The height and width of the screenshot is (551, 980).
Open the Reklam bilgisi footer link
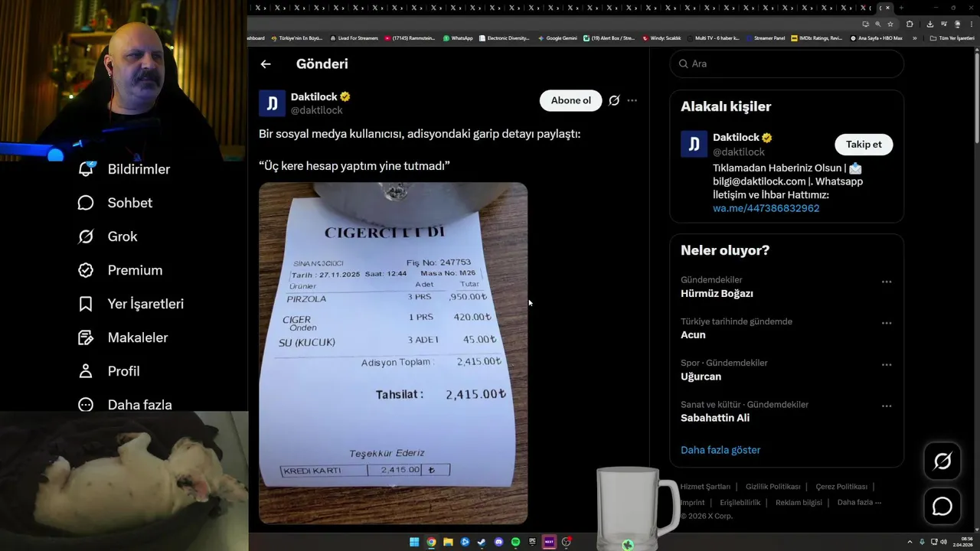(x=799, y=503)
